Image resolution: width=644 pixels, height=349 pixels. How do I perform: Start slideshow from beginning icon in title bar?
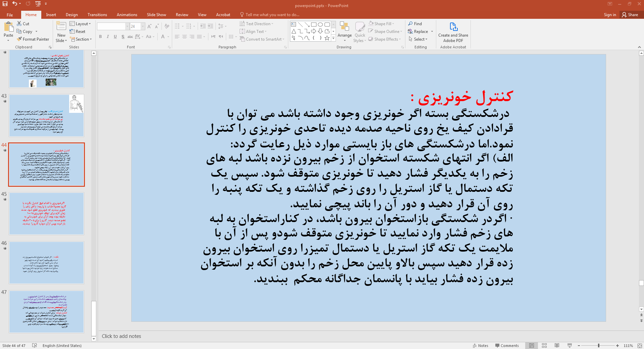point(38,4)
